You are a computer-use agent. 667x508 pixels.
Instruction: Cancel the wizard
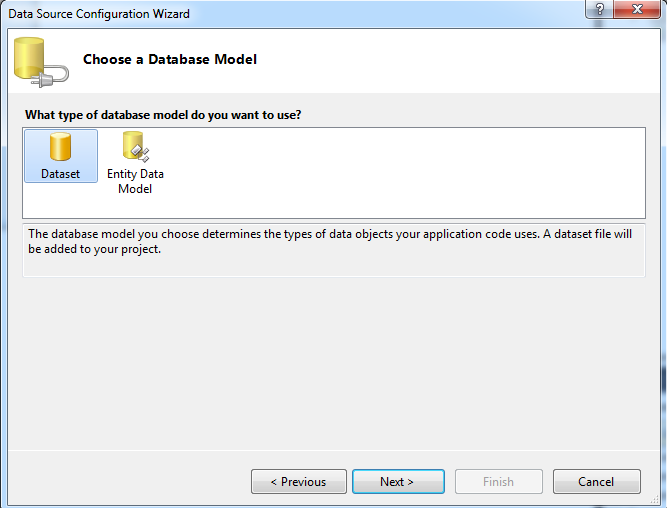coord(596,482)
